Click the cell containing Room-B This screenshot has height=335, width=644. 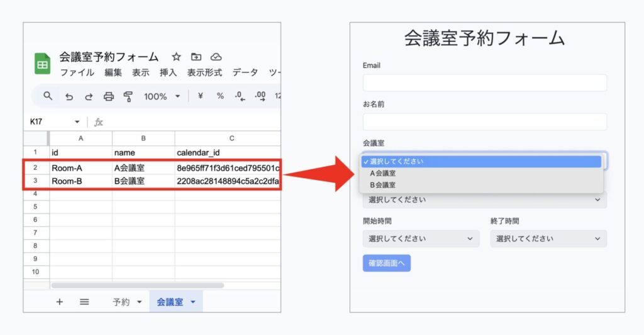point(81,181)
